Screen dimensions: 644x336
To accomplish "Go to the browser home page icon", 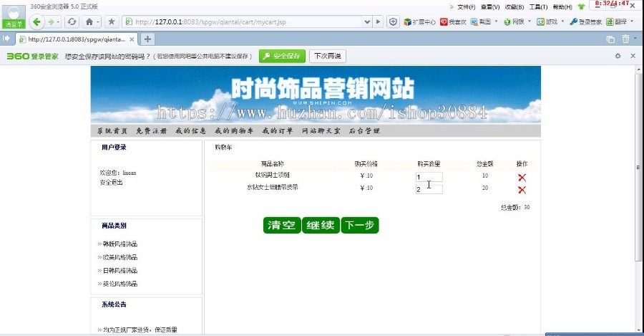I will click(x=89, y=21).
